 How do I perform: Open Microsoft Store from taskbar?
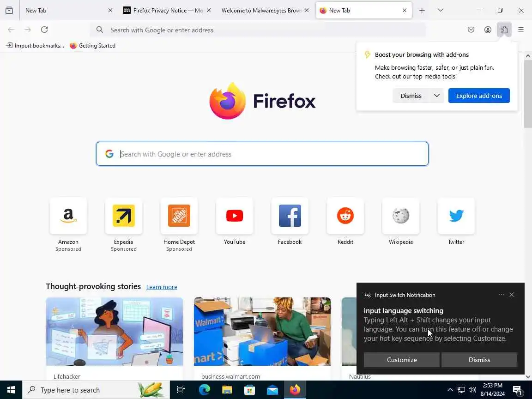point(249,390)
